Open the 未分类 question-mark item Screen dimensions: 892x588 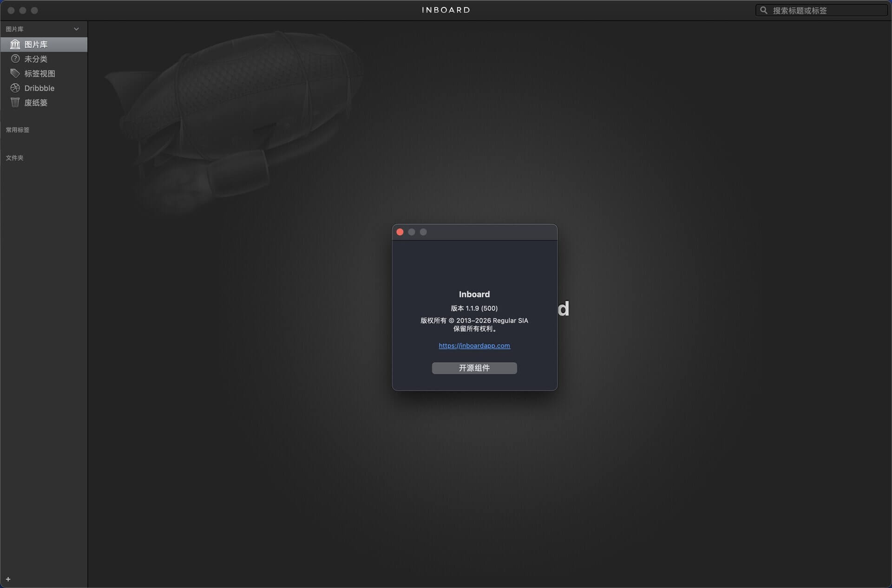[15, 59]
